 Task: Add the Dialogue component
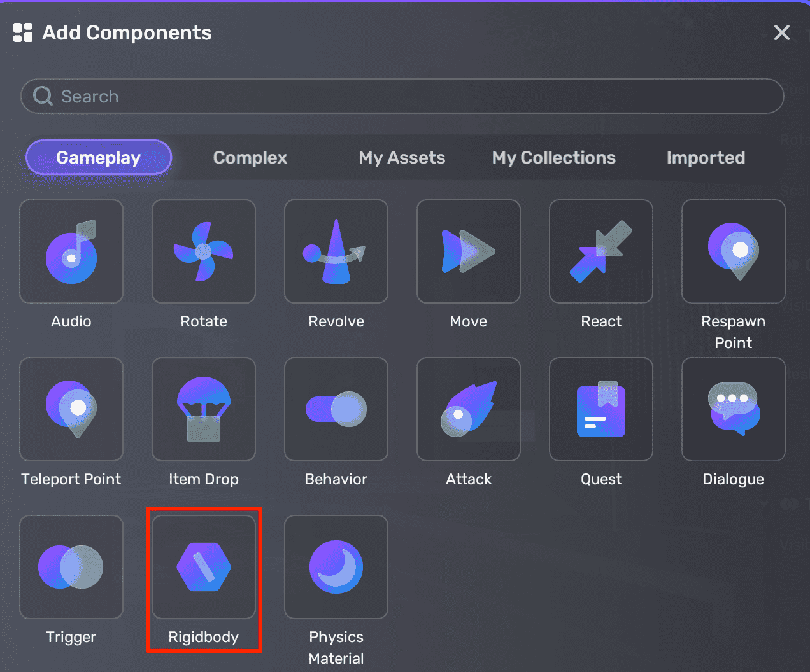tap(734, 409)
